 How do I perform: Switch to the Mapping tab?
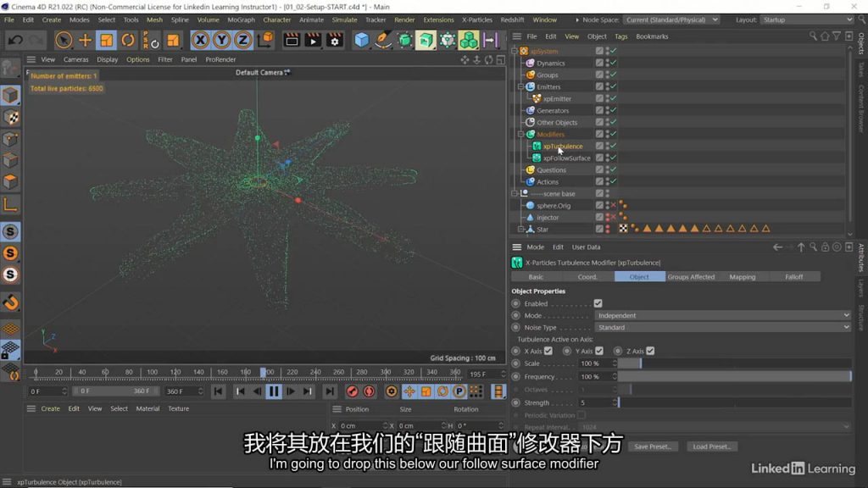point(743,277)
